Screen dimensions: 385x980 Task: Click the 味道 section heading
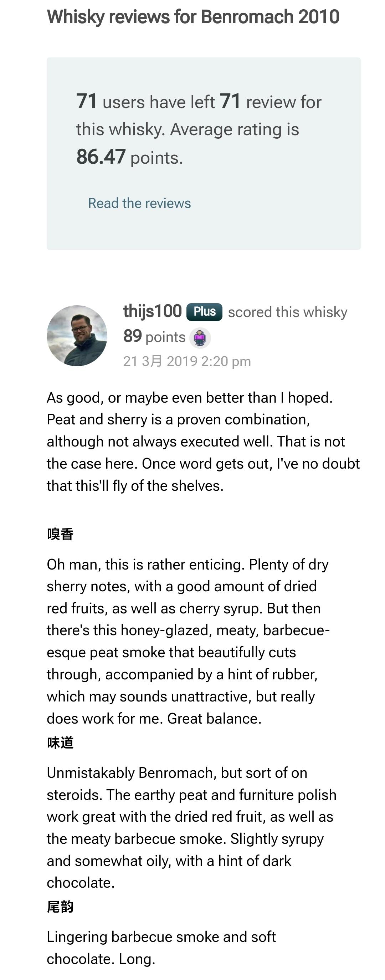tap(60, 742)
